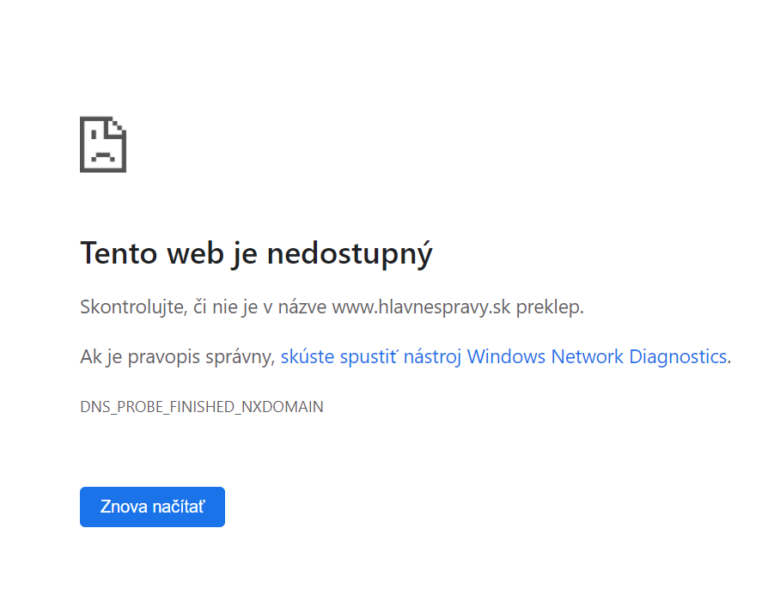Click the word "web" in the heading
Image resolution: width=768 pixels, height=595 pixels.
click(x=195, y=253)
